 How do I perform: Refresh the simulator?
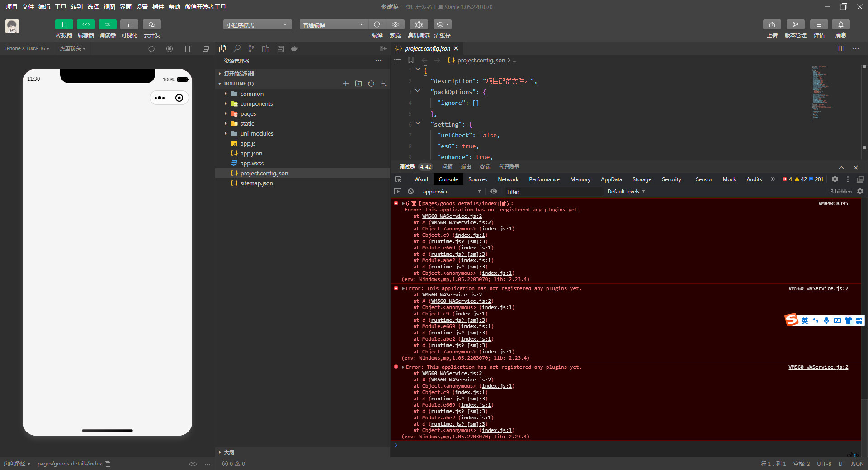(x=151, y=49)
